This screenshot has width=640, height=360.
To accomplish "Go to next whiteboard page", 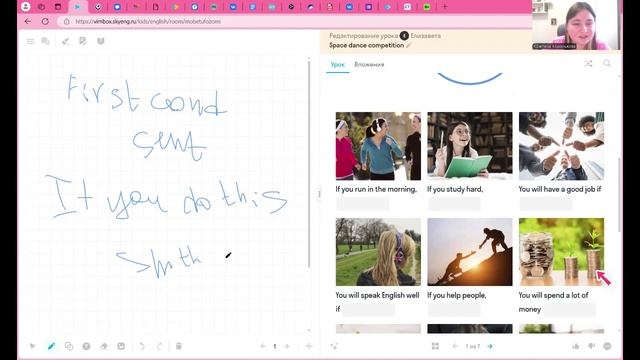I will point(287,346).
